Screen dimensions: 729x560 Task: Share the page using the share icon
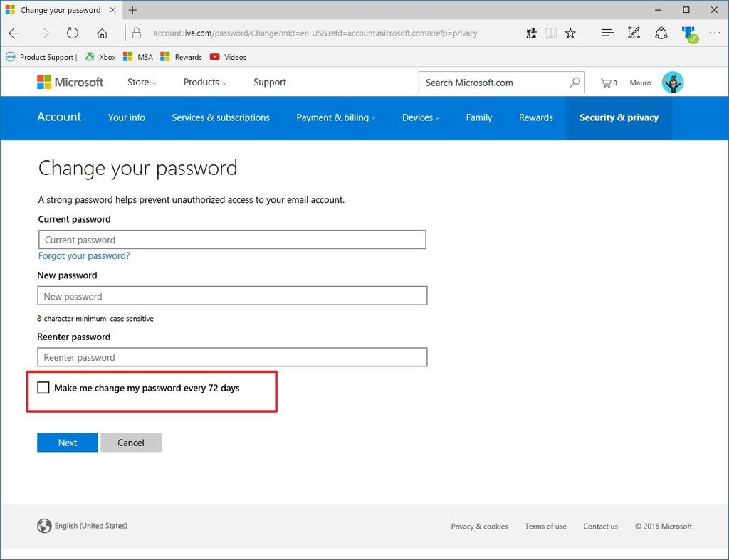pos(661,33)
